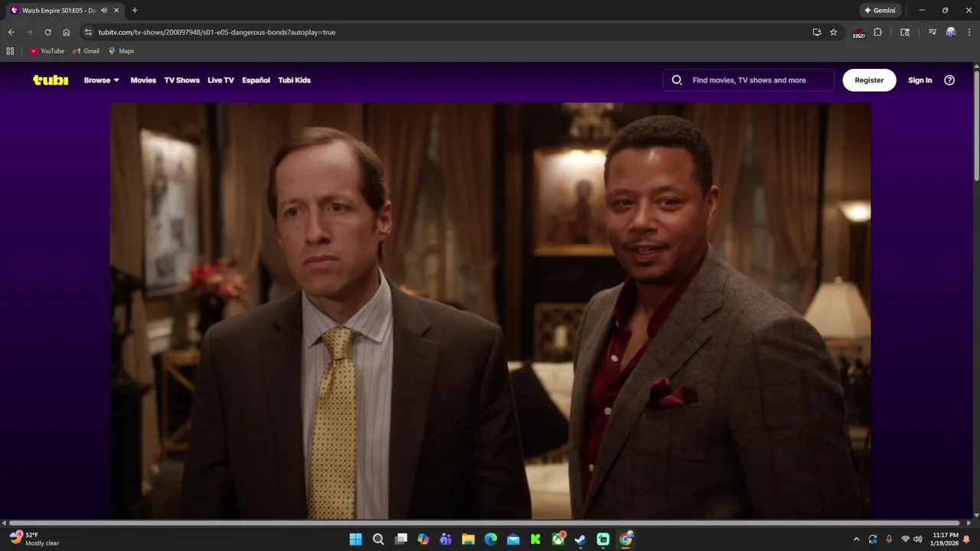Open Steam from the taskbar
This screenshot has height=551, width=980.
(580, 540)
